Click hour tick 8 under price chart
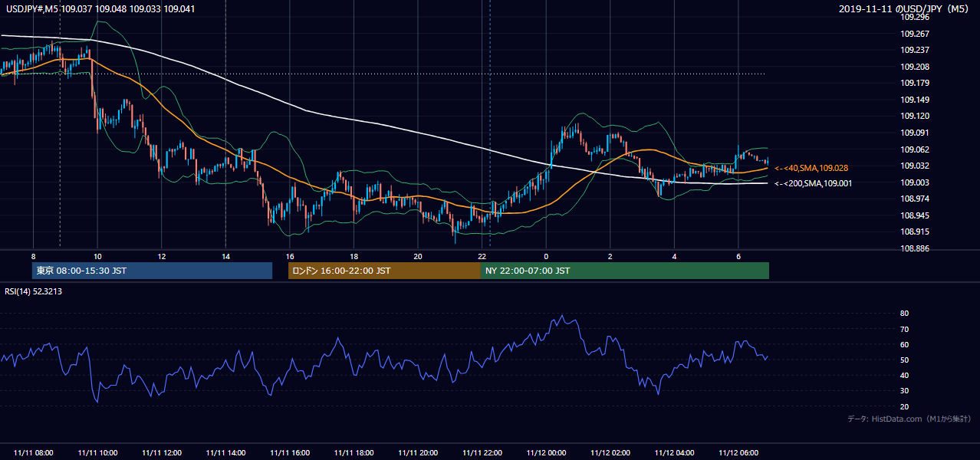This screenshot has width=980, height=460. [x=34, y=256]
